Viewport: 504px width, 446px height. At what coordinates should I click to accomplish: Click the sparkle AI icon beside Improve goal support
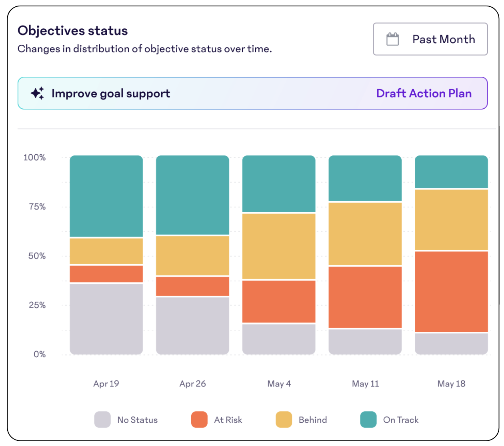(37, 93)
